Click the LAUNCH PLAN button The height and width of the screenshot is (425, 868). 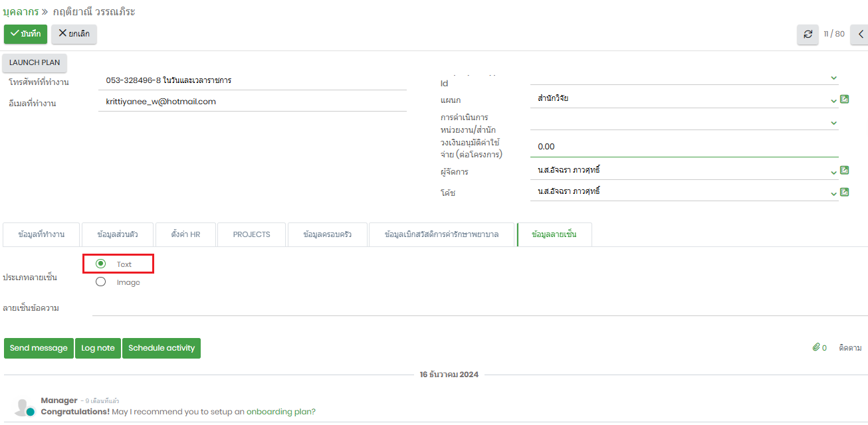(x=35, y=62)
